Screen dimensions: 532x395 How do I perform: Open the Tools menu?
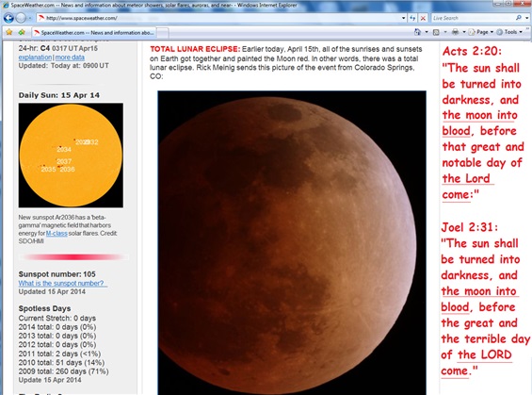tap(509, 32)
